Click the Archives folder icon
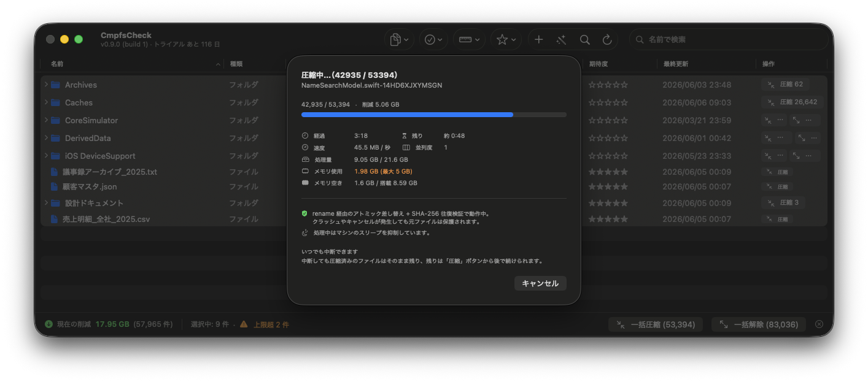Screen dimensions: 868x382 (56, 85)
